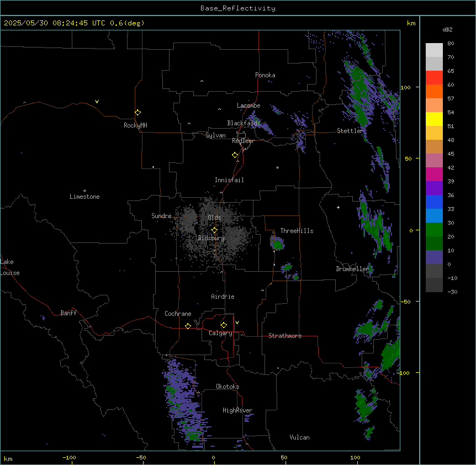This screenshot has width=476, height=465.
Task: Click the yellow v marker east of Calgary
Action: 237,323
